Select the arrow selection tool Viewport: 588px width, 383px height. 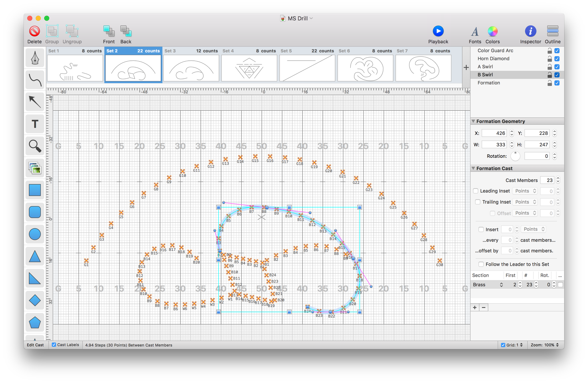click(34, 102)
